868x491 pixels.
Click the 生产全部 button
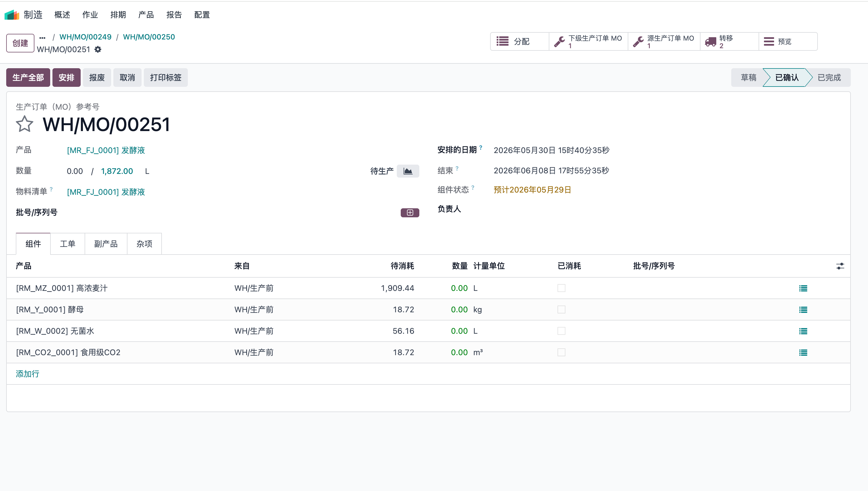pos(28,78)
